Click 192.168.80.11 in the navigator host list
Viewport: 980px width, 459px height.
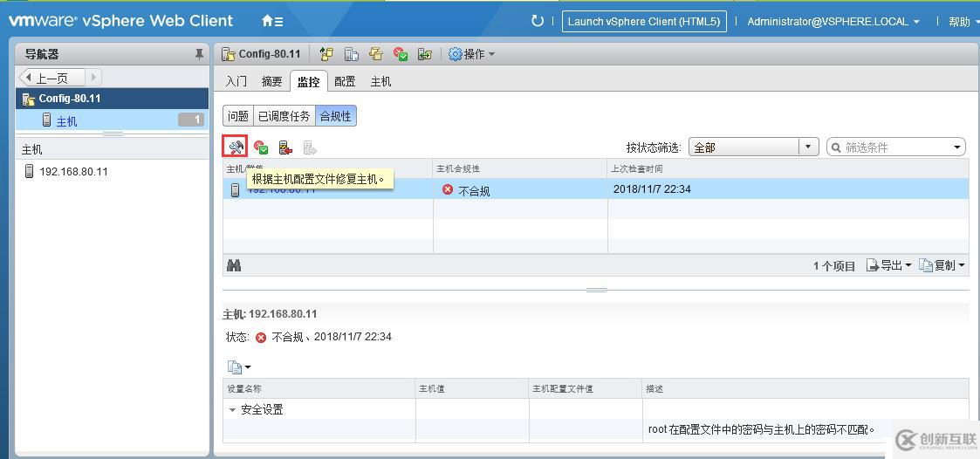pos(73,171)
